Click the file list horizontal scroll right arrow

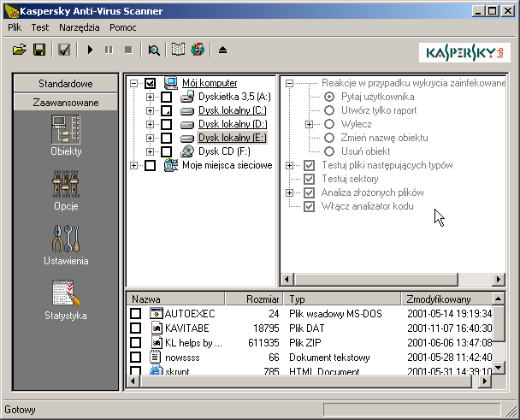coord(484,382)
